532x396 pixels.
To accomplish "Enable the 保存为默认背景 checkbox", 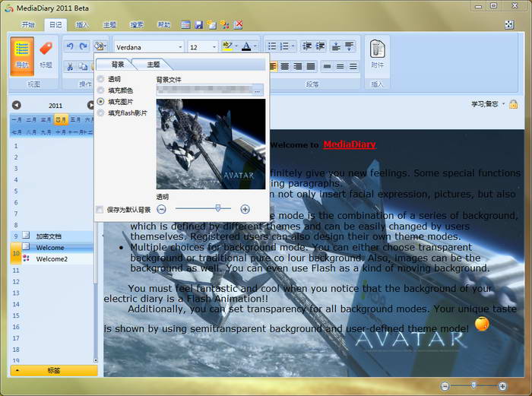I will point(100,209).
